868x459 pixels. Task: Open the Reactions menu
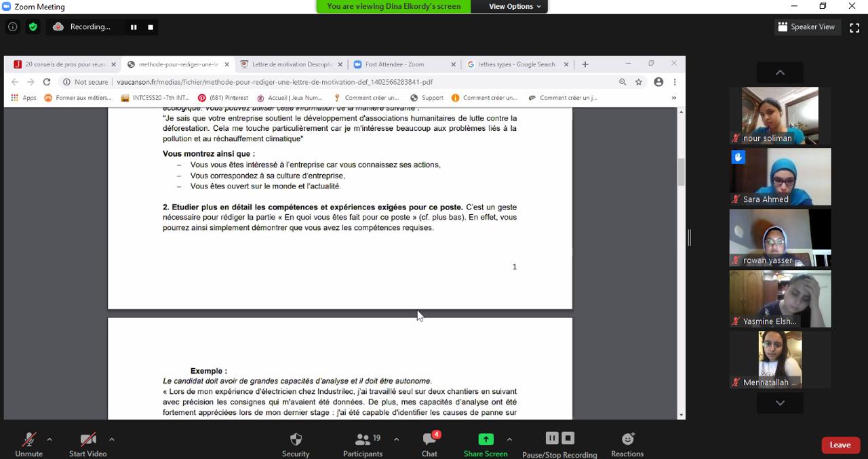click(627, 439)
